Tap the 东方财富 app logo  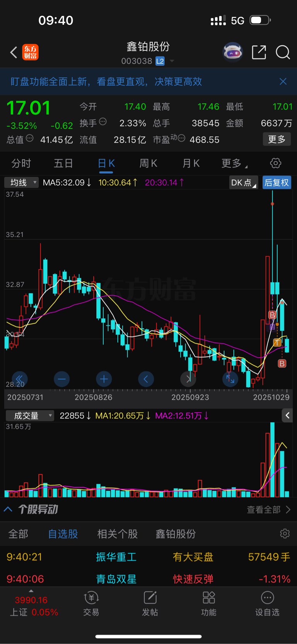31,52
